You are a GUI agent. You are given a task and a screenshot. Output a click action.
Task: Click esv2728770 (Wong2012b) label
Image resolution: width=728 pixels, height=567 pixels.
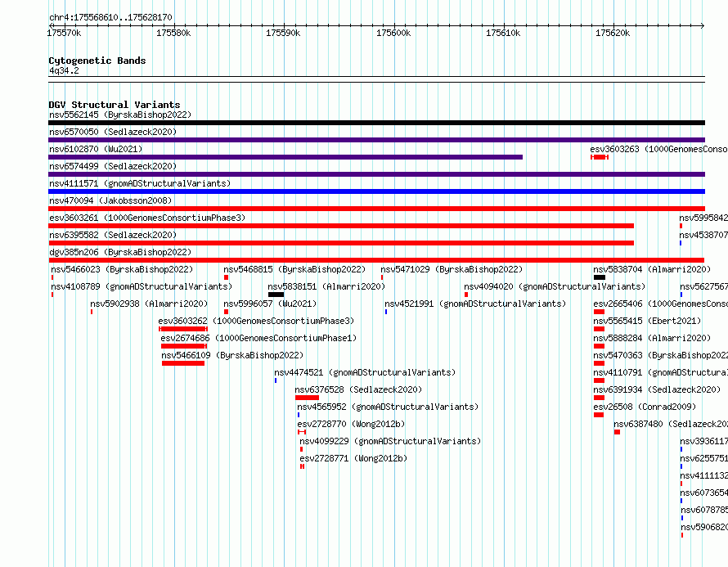pos(352,424)
